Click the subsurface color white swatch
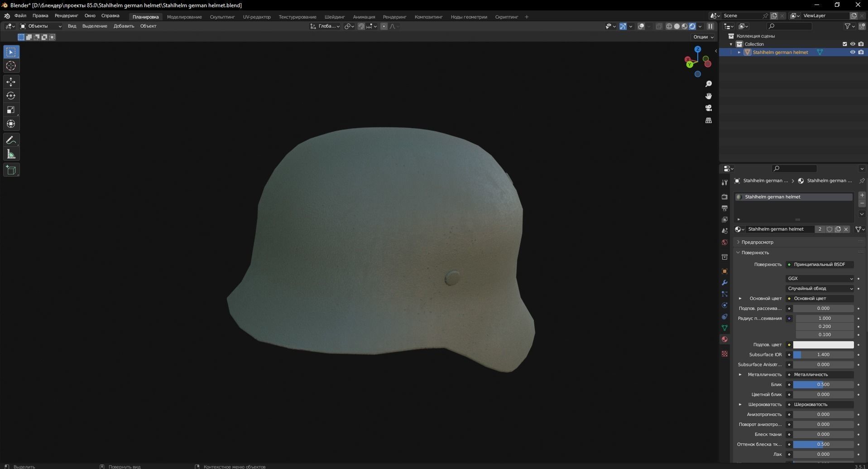 pos(823,345)
